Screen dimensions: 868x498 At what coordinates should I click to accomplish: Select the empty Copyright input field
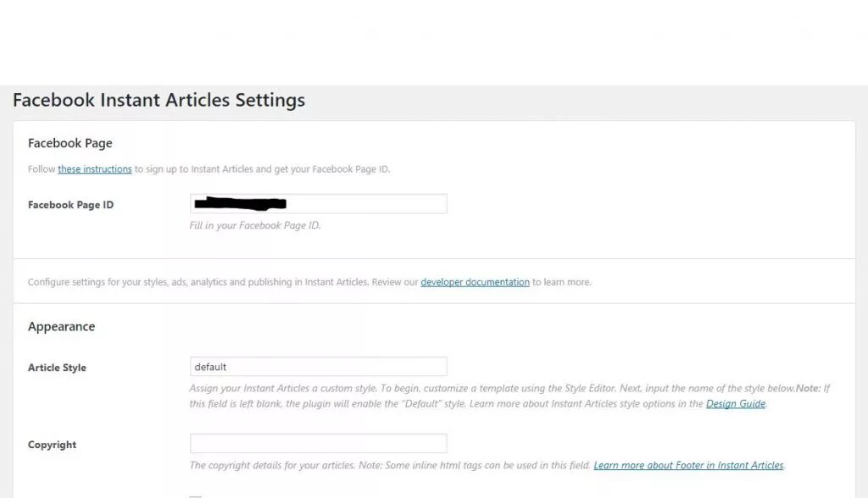(318, 444)
